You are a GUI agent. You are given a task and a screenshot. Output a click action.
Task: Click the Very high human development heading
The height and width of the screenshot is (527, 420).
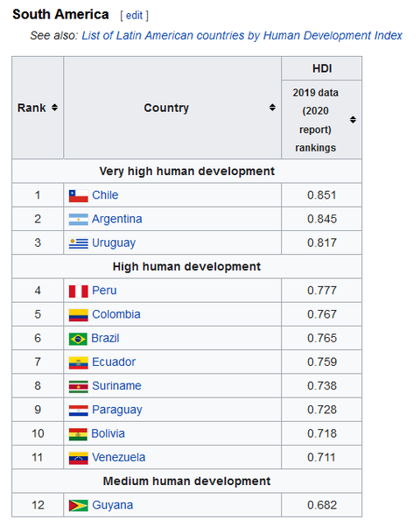(x=187, y=171)
